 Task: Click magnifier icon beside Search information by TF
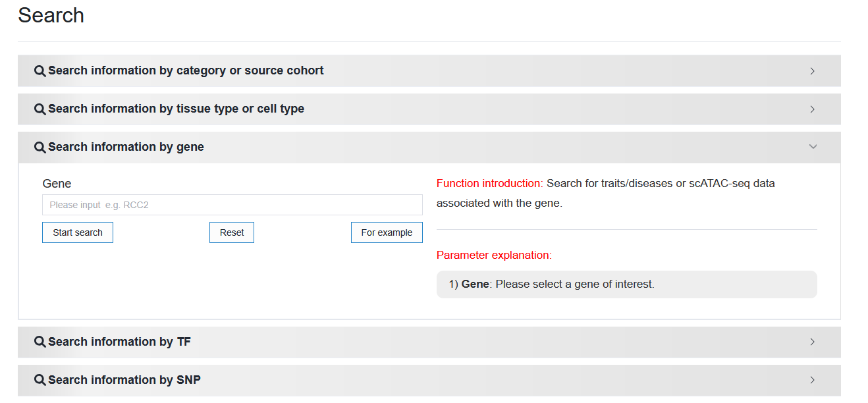pyautogui.click(x=40, y=342)
